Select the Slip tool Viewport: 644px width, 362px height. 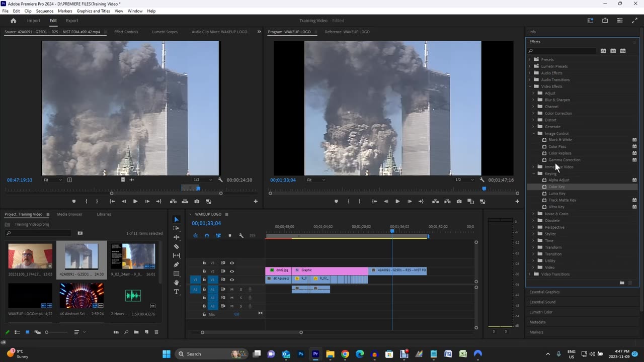[x=176, y=255]
